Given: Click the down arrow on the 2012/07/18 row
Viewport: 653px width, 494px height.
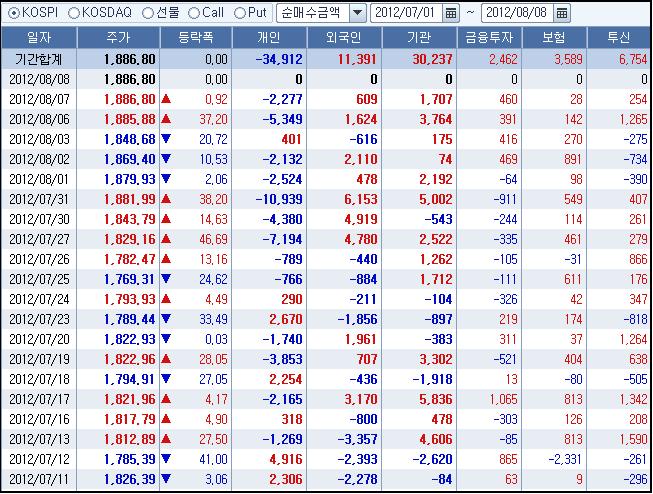Looking at the screenshot, I should 166,379.
